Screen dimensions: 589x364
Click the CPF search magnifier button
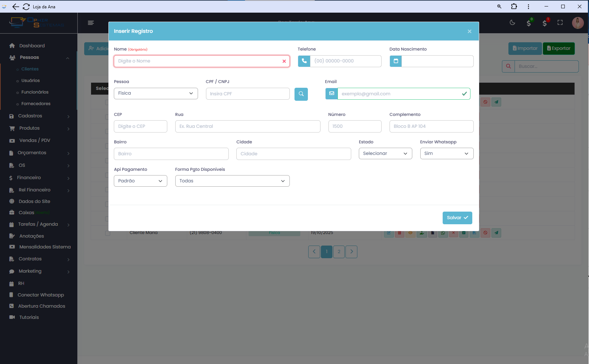[301, 94]
